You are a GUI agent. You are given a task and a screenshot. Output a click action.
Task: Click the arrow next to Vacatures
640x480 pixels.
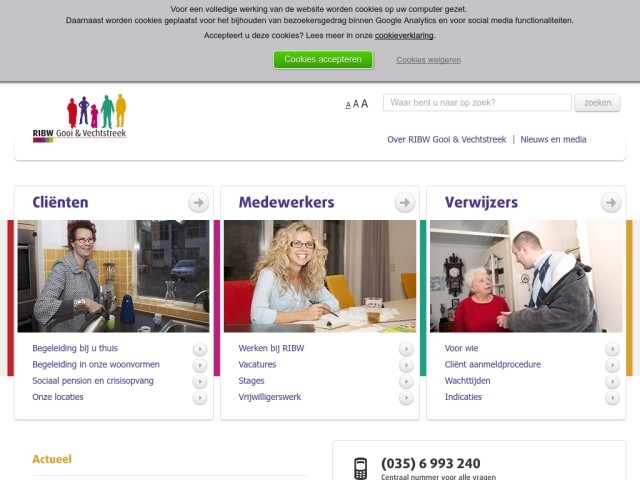pyautogui.click(x=406, y=365)
